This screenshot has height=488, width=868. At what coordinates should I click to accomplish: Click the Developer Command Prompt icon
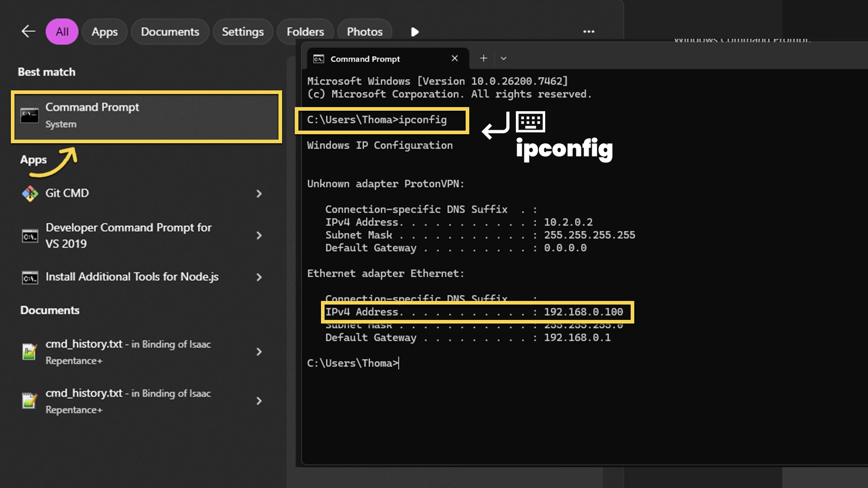tap(30, 236)
